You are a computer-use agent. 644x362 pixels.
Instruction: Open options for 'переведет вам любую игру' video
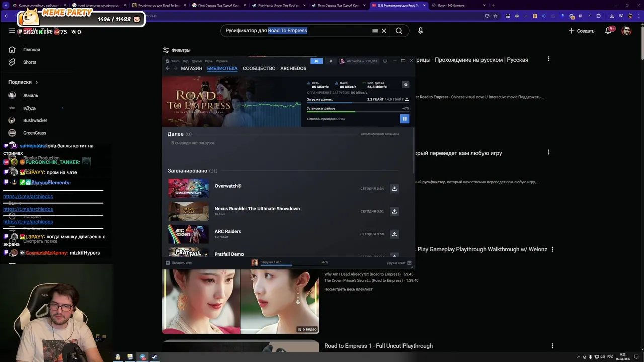click(548, 152)
